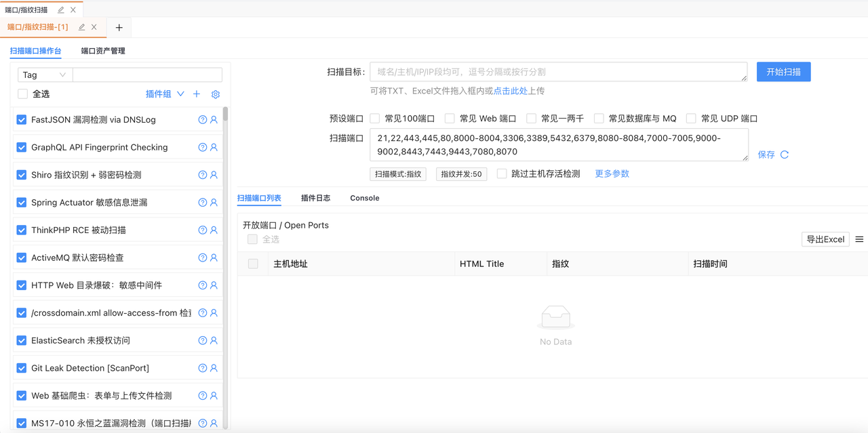Viewport: 868px width, 433px height.
Task: Open the 扫描模式:指纹 selector
Action: click(x=397, y=174)
